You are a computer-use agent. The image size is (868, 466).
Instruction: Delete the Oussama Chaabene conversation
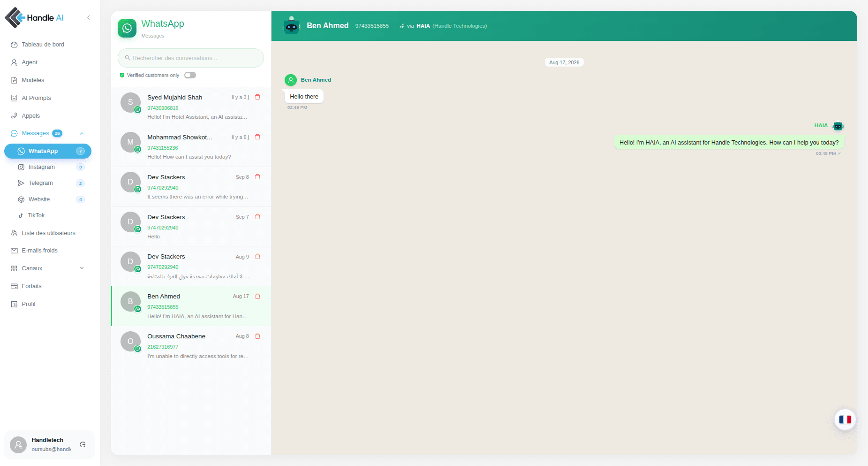(257, 336)
